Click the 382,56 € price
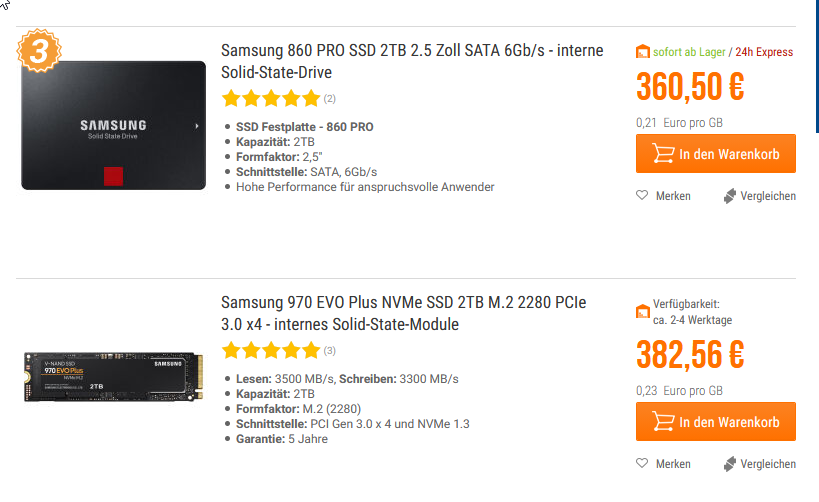The height and width of the screenshot is (502, 819). coord(690,355)
